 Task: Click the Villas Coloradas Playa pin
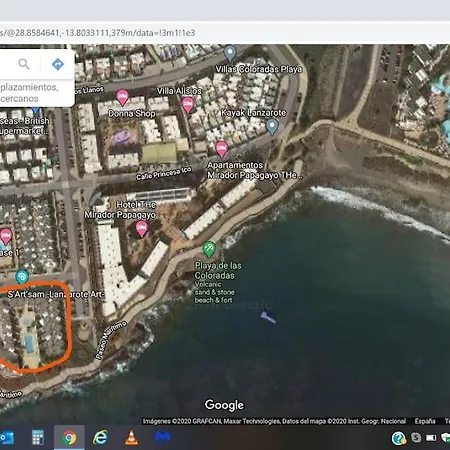pyautogui.click(x=230, y=53)
